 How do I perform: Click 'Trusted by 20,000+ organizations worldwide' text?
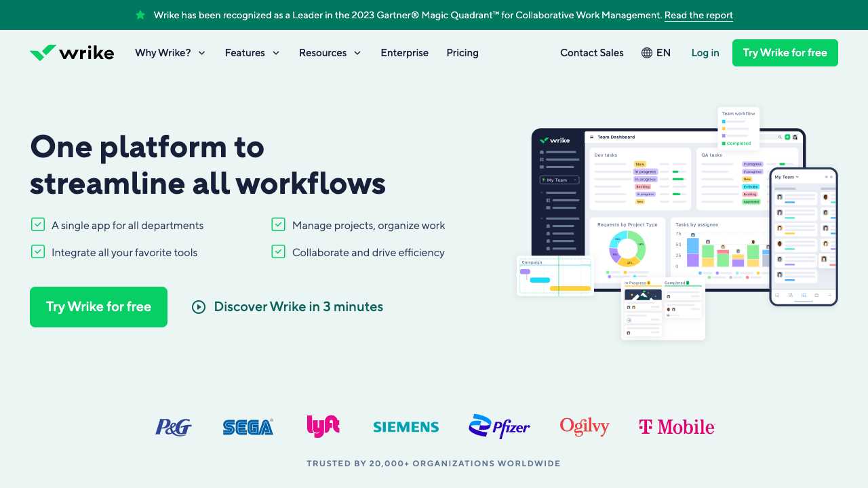433,464
